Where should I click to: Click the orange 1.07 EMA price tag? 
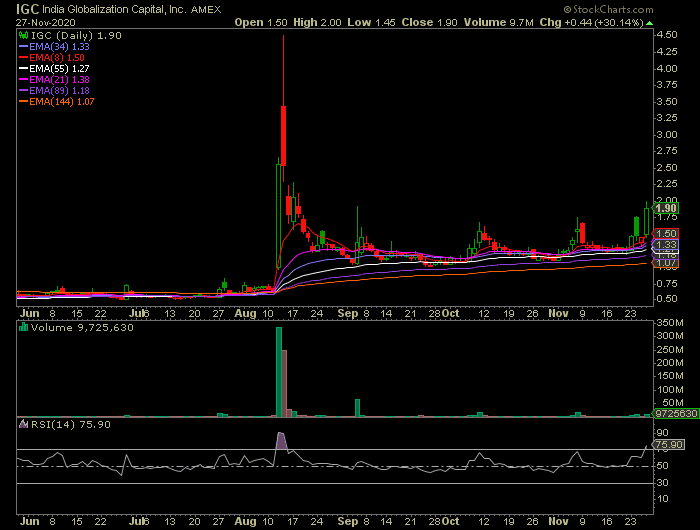[x=666, y=264]
